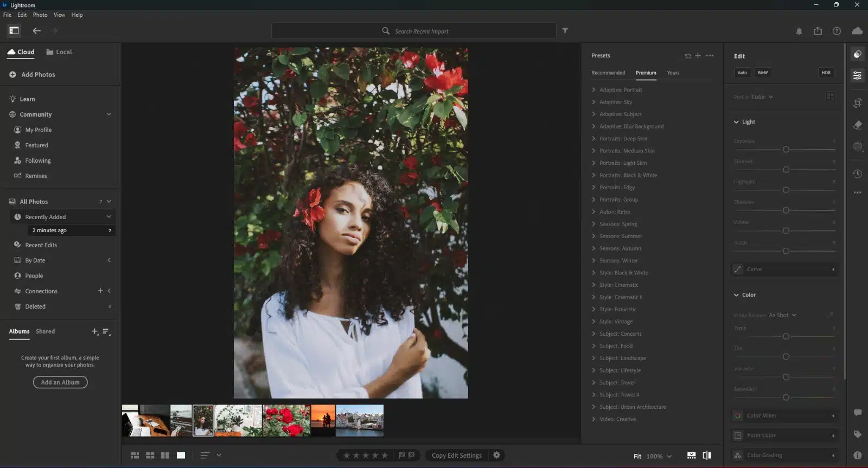Switch to detail single-photo view
This screenshot has height=468, width=868.
click(x=181, y=456)
